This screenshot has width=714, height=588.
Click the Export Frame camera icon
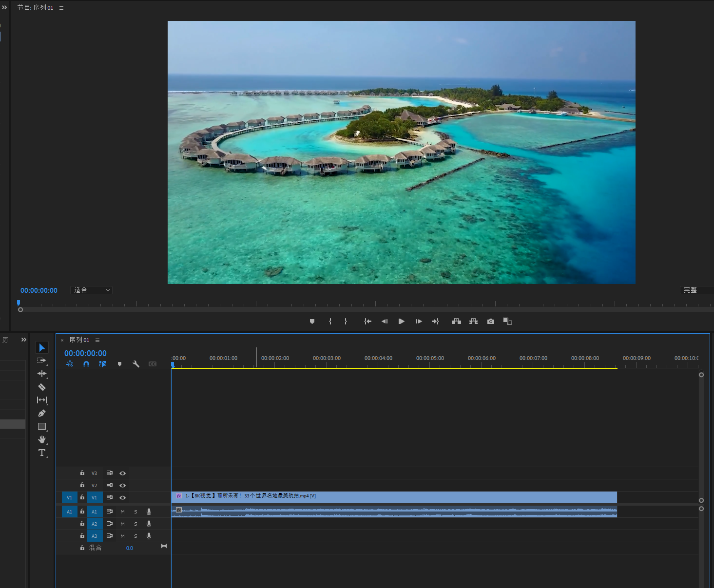(x=491, y=322)
